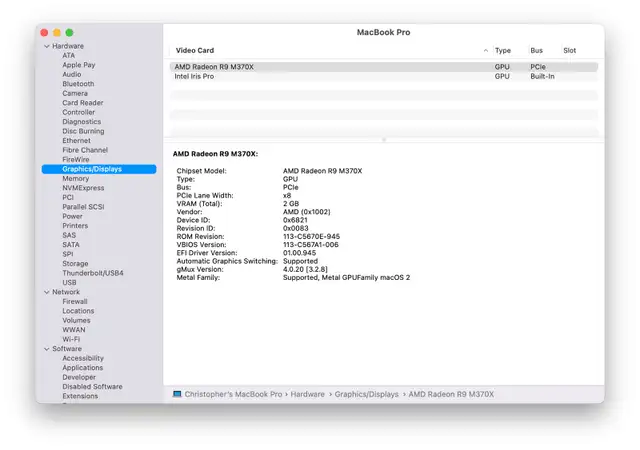Select WWAN in the sidebar

click(74, 330)
